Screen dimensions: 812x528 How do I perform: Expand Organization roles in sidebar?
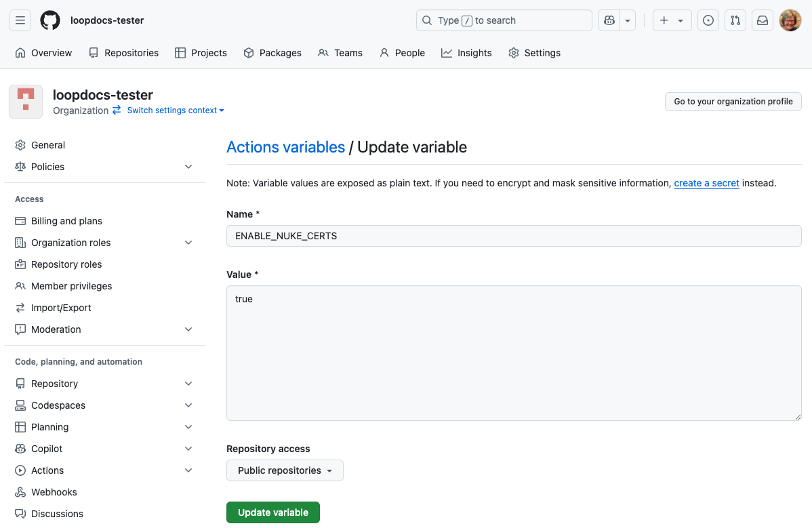[x=188, y=243]
